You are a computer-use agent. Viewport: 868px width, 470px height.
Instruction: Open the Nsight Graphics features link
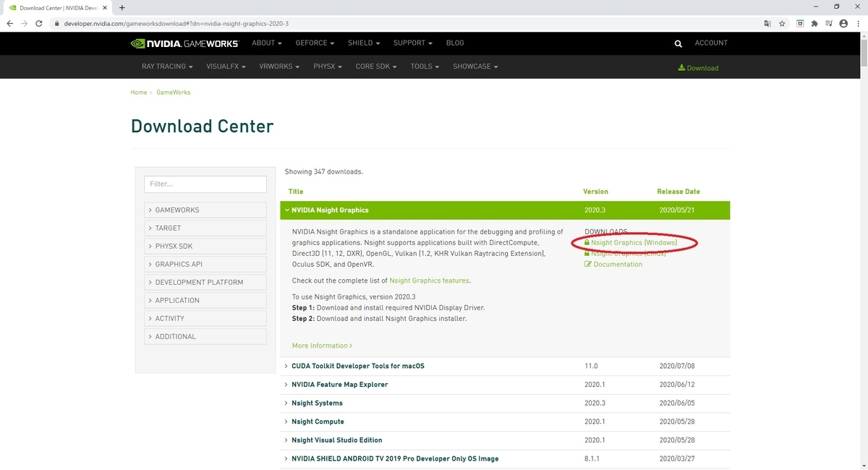pos(430,281)
